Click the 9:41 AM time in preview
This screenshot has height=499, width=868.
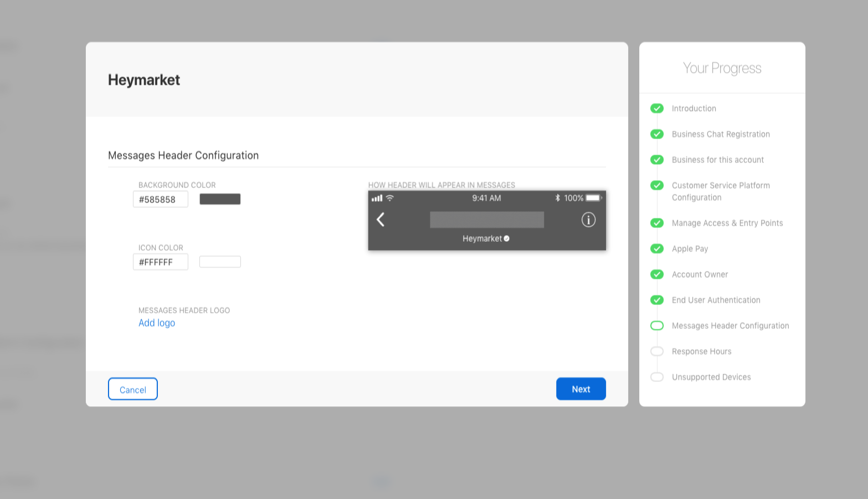[486, 198]
